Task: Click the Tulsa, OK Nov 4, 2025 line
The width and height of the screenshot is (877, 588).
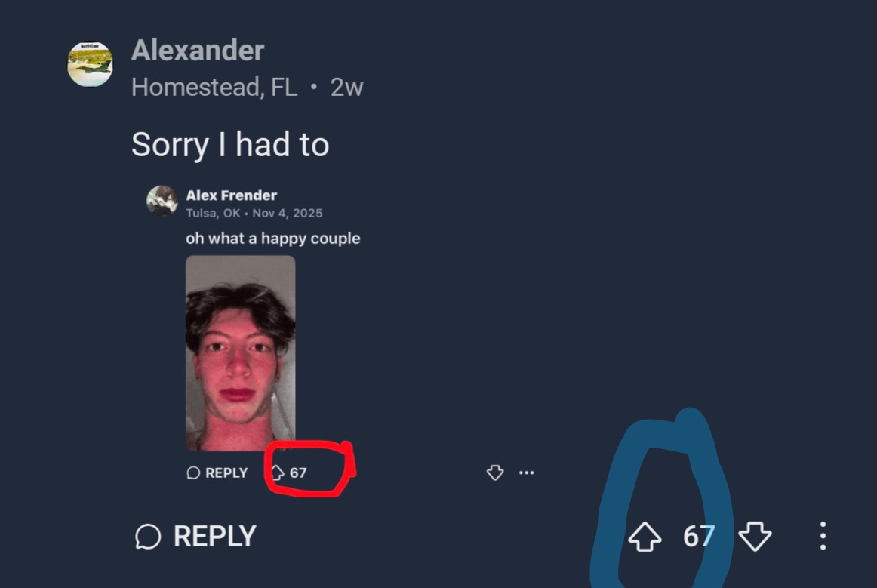Action: point(254,213)
